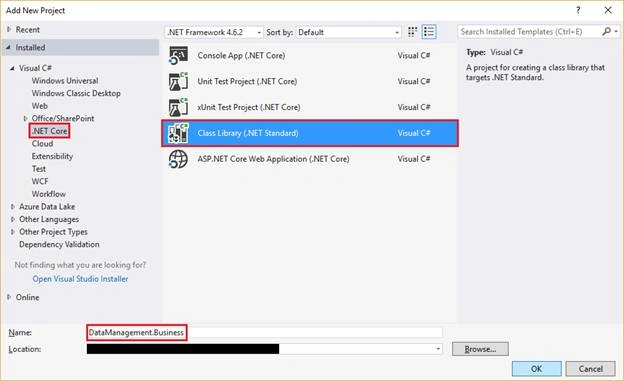The image size is (624, 381).
Task: Click the Browse... button
Action: [x=480, y=349]
